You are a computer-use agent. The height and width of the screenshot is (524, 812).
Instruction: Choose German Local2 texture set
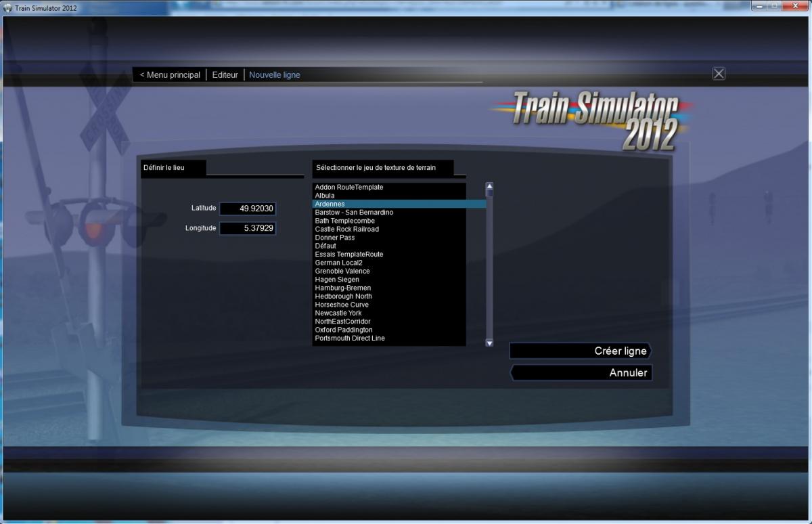pos(389,263)
